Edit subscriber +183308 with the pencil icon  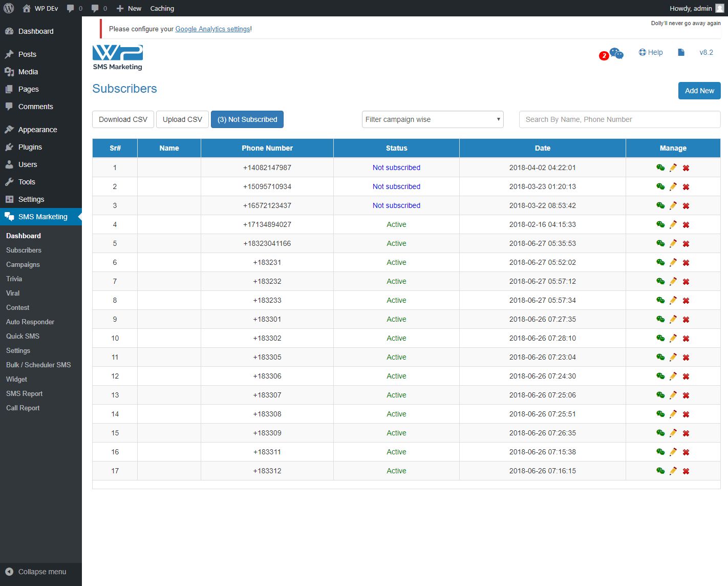point(673,414)
